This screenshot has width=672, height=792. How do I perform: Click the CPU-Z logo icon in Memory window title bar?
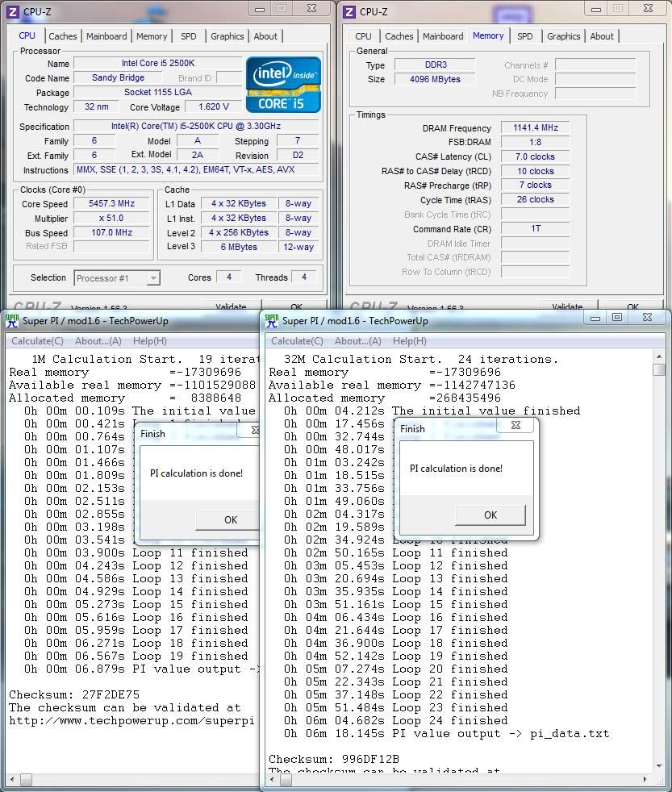349,11
